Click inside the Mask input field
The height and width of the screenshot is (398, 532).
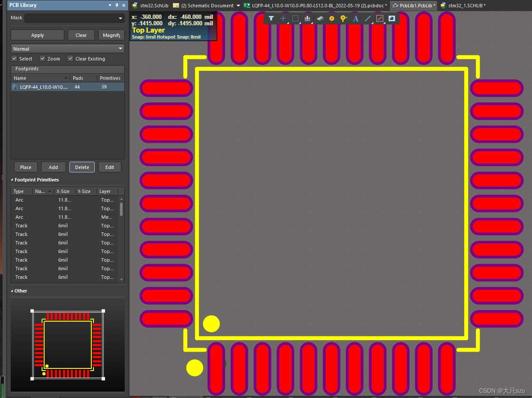coord(71,18)
